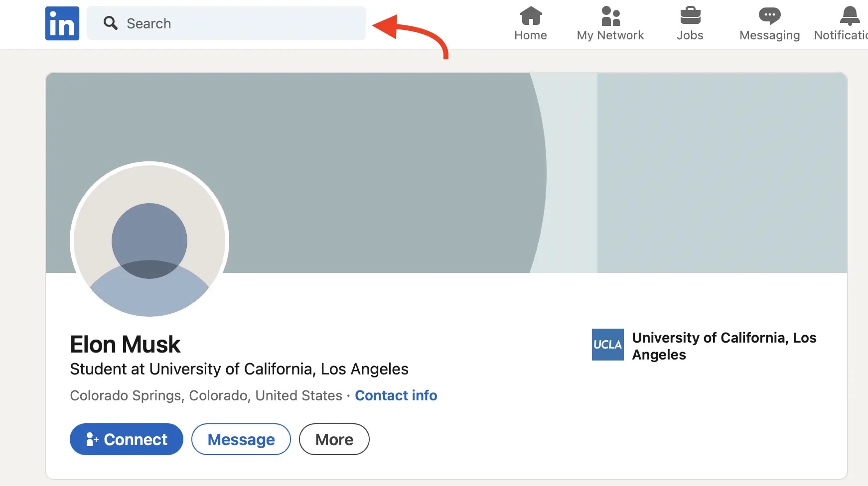Click the Message button

pyautogui.click(x=241, y=439)
